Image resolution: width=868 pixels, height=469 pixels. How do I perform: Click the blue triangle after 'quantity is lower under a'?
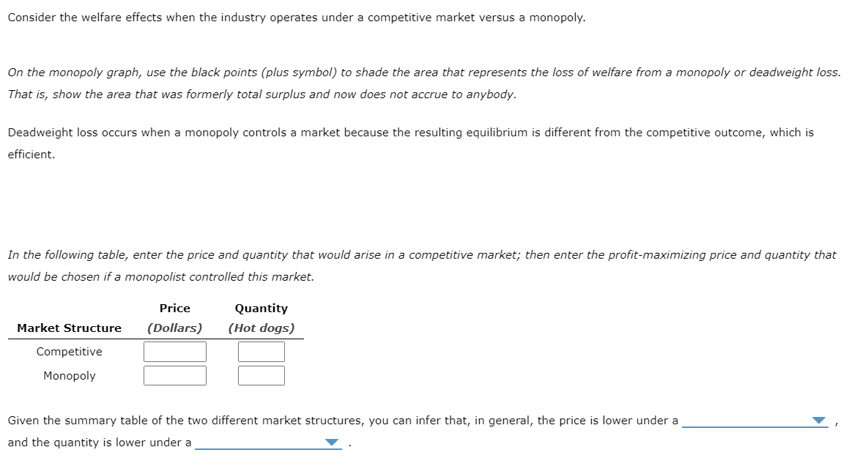click(x=331, y=442)
